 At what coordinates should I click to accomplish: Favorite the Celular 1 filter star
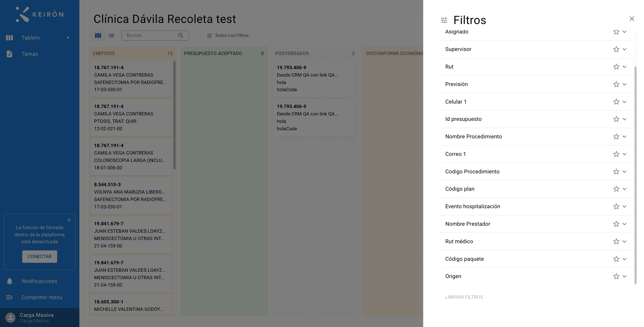(616, 102)
